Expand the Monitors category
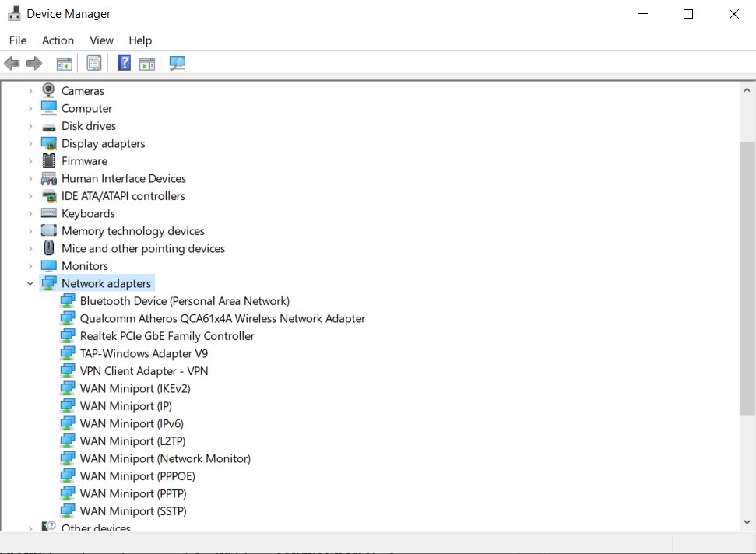This screenshot has width=756, height=554. coord(30,266)
